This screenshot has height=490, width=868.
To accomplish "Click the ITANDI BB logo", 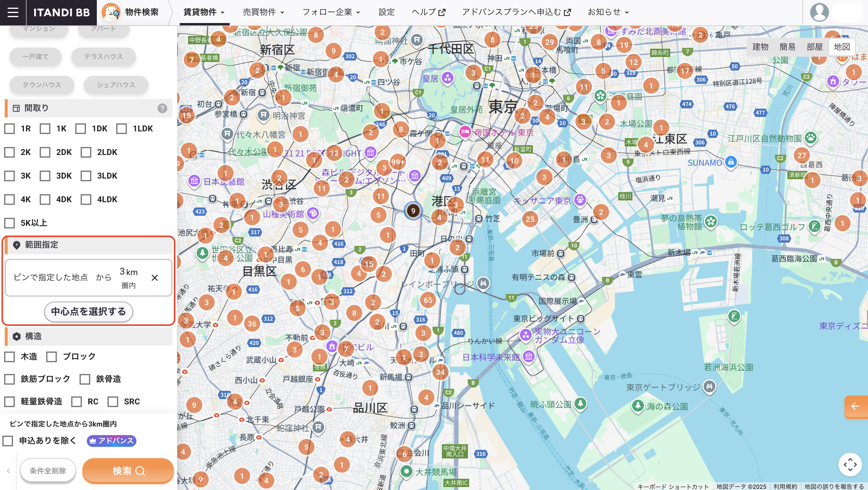I will point(62,12).
